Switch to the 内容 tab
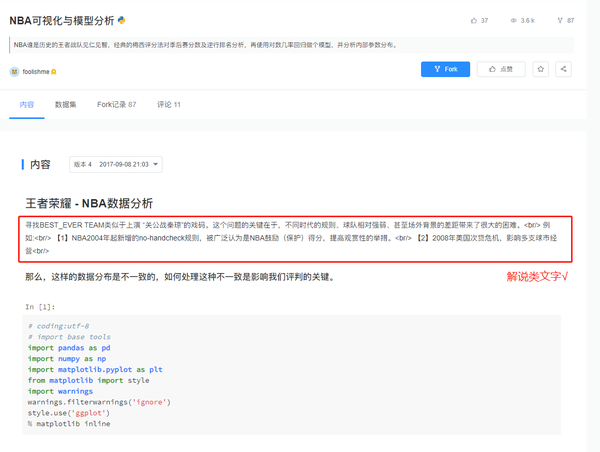 tap(27, 104)
